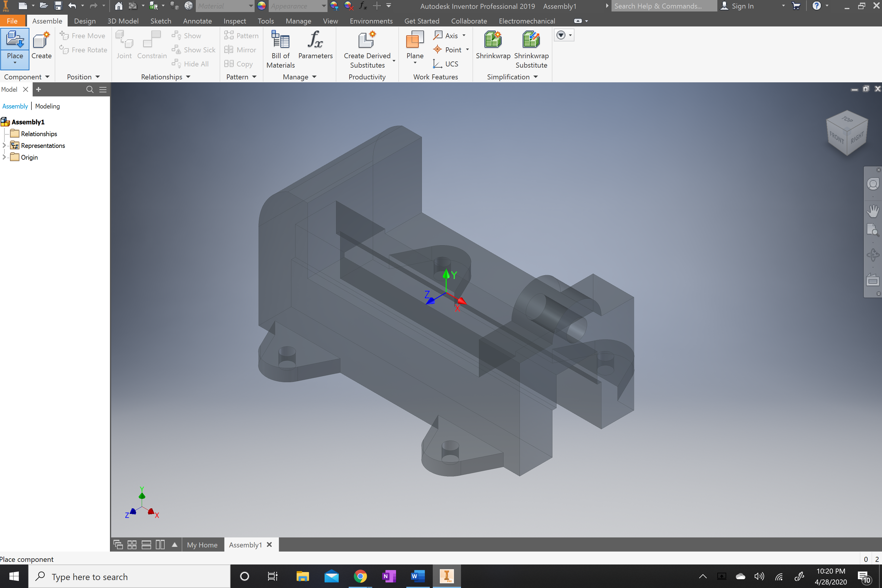Viewport: 882px width, 588px height.
Task: Select the Orbit tool in navigation bar
Action: click(x=873, y=255)
